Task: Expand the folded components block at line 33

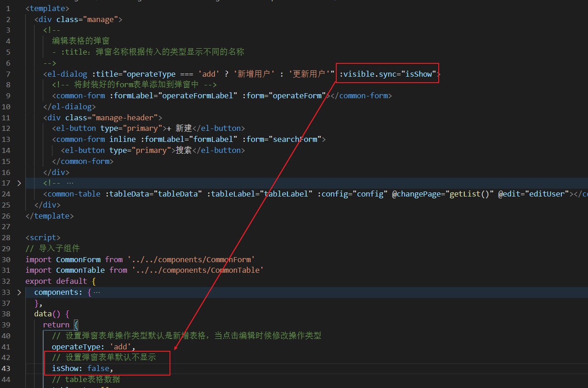Action: pyautogui.click(x=19, y=292)
